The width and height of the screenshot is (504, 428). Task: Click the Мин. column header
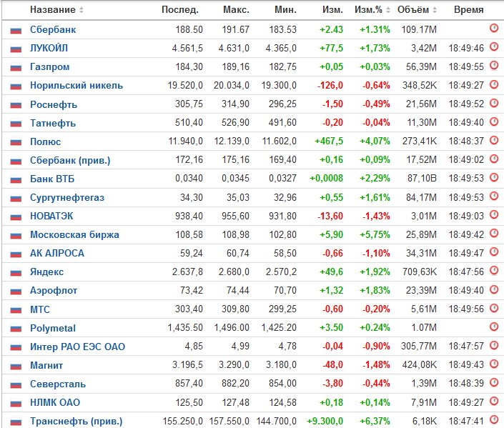tap(285, 10)
